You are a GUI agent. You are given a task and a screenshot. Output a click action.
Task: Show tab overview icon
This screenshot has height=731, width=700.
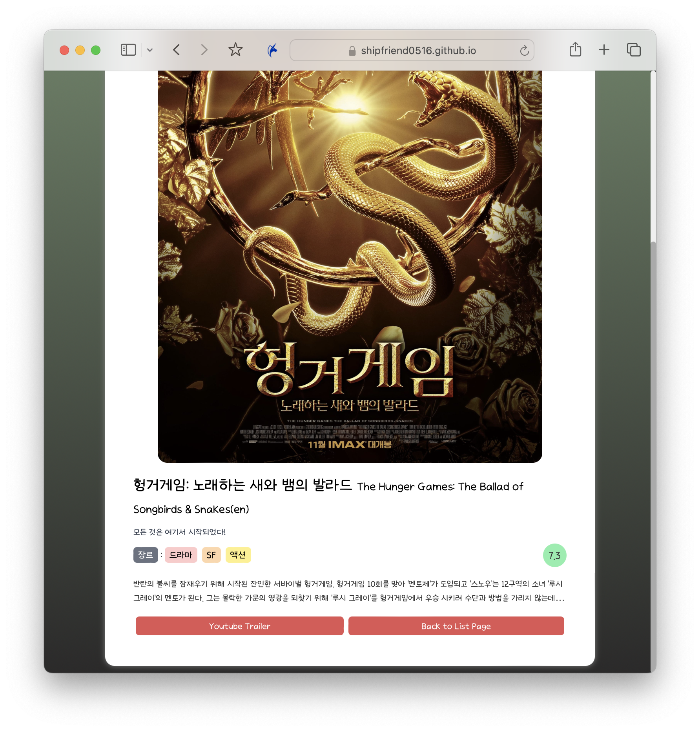(634, 50)
